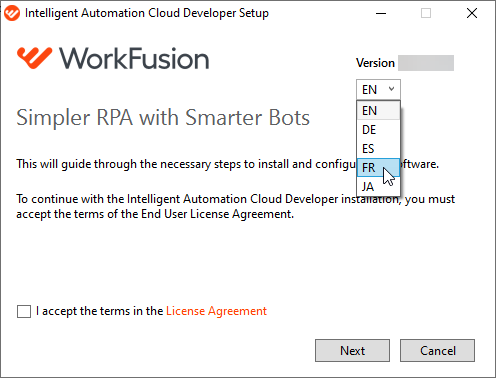Collapse the EN language dropdown
This screenshot has height=378, width=496.
(x=378, y=89)
